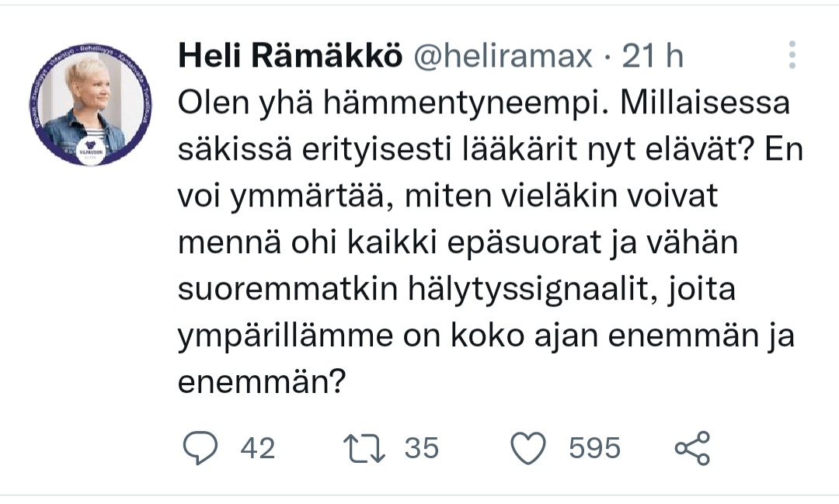Click the like count 595
839x504 pixels.
click(594, 448)
